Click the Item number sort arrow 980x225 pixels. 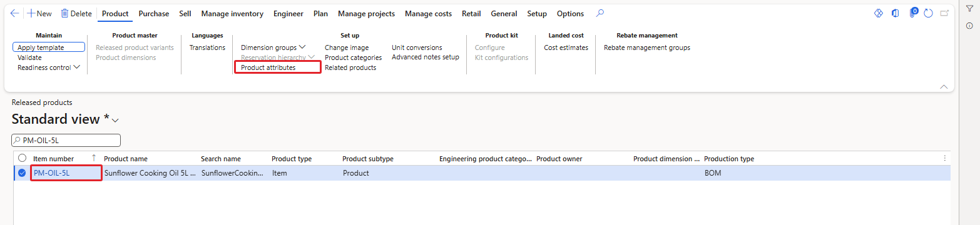click(94, 159)
